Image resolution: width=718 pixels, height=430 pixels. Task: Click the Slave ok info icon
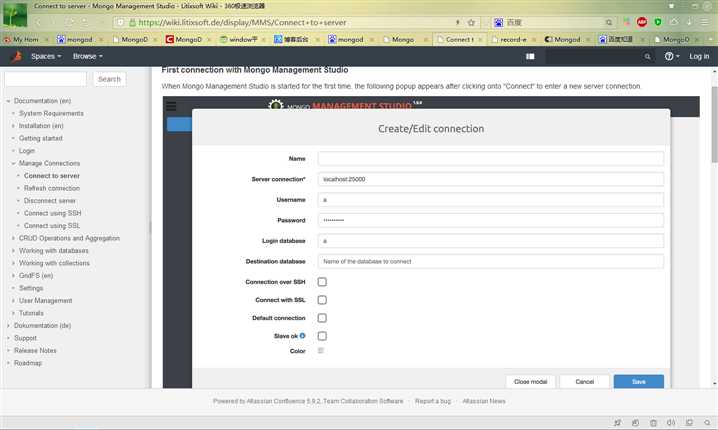coord(302,336)
